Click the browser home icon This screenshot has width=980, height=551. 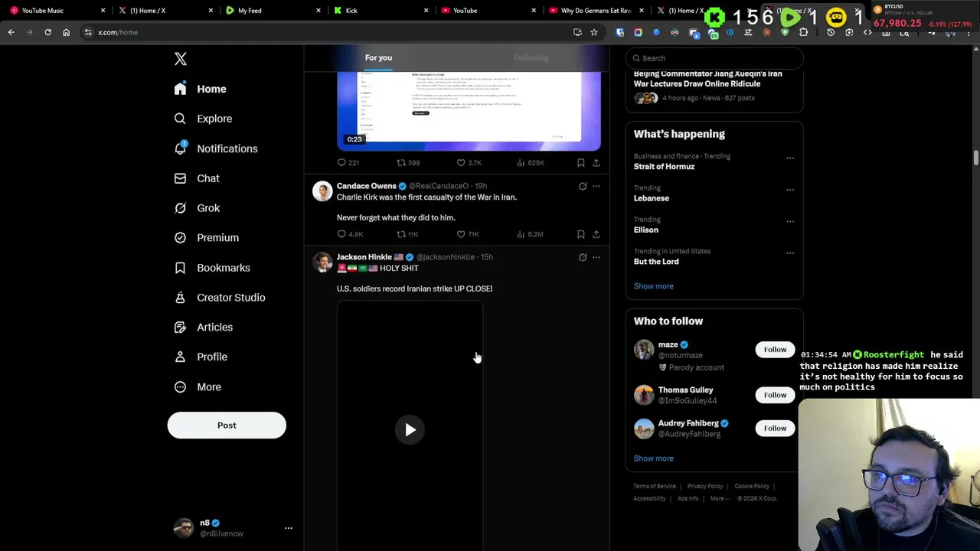[x=66, y=32]
